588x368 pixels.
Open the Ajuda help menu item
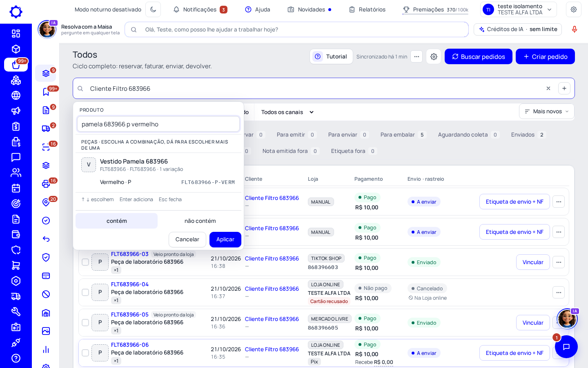[x=258, y=9]
